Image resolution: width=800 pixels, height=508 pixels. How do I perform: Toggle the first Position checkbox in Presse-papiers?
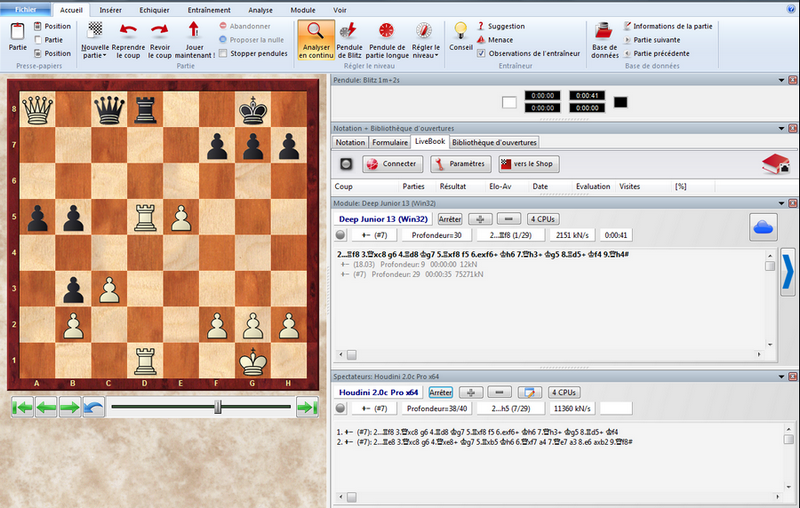pos(38,26)
